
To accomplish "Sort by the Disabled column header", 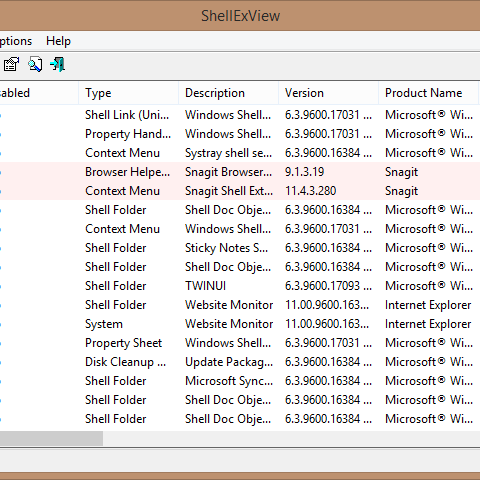I will [39, 93].
